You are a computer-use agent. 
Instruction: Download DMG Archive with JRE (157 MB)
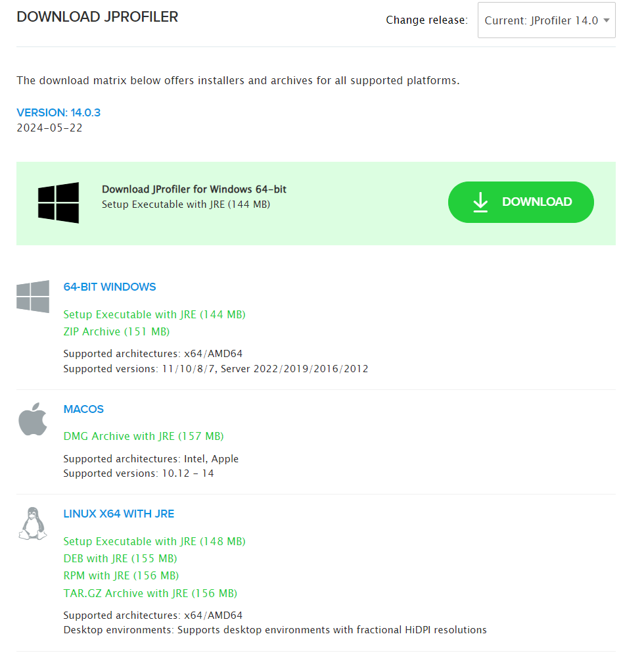pos(143,436)
